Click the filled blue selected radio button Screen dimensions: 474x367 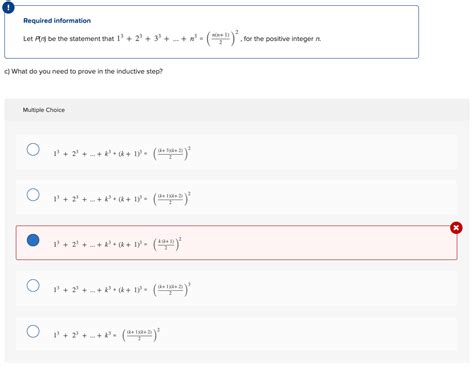click(33, 240)
